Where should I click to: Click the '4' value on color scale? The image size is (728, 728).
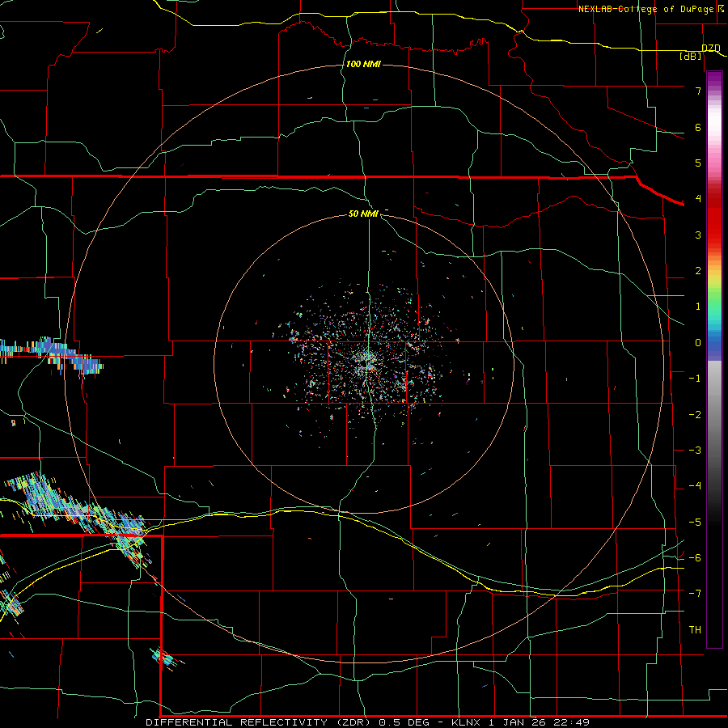click(x=698, y=199)
